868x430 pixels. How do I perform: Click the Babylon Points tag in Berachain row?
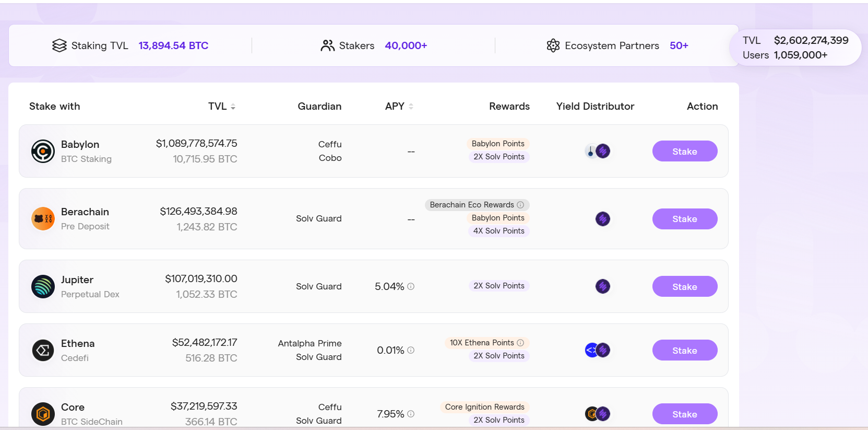click(498, 218)
